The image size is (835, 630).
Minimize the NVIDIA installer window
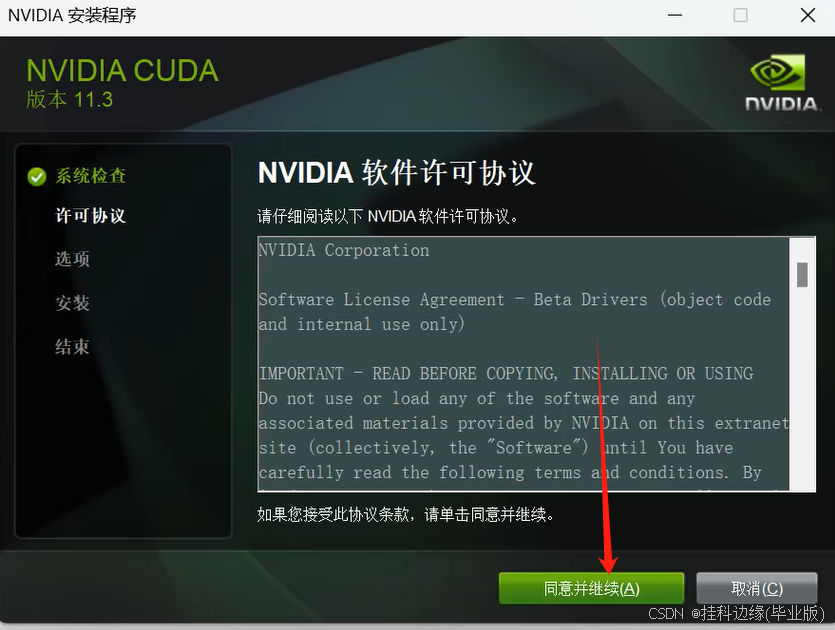coord(675,15)
